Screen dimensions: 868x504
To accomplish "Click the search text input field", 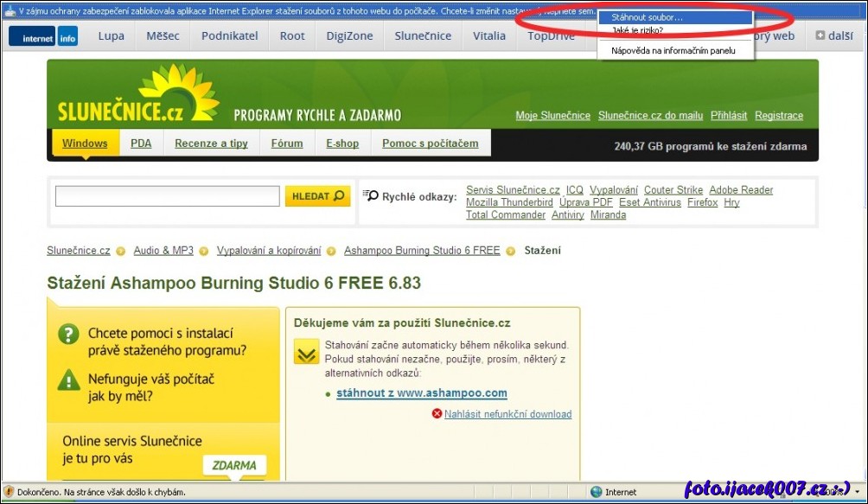I will 167,196.
